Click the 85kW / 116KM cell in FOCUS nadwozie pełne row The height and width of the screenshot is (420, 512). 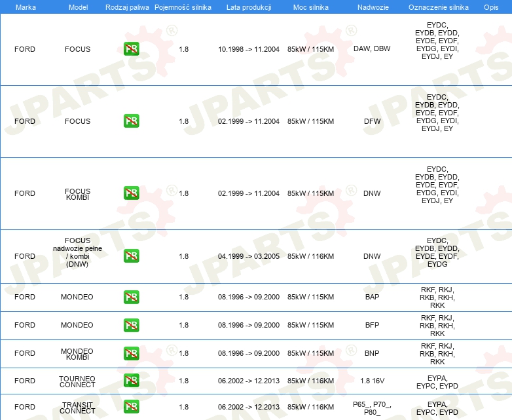pos(311,256)
